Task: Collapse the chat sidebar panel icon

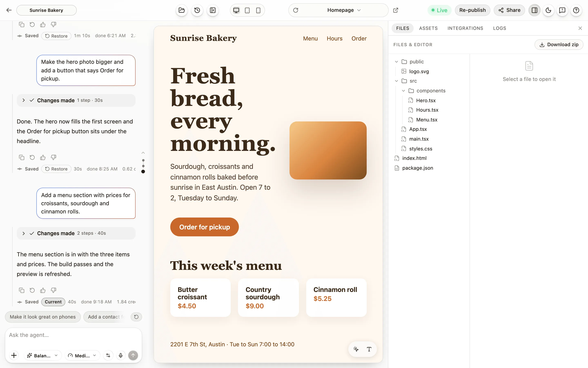Action: (x=213, y=10)
